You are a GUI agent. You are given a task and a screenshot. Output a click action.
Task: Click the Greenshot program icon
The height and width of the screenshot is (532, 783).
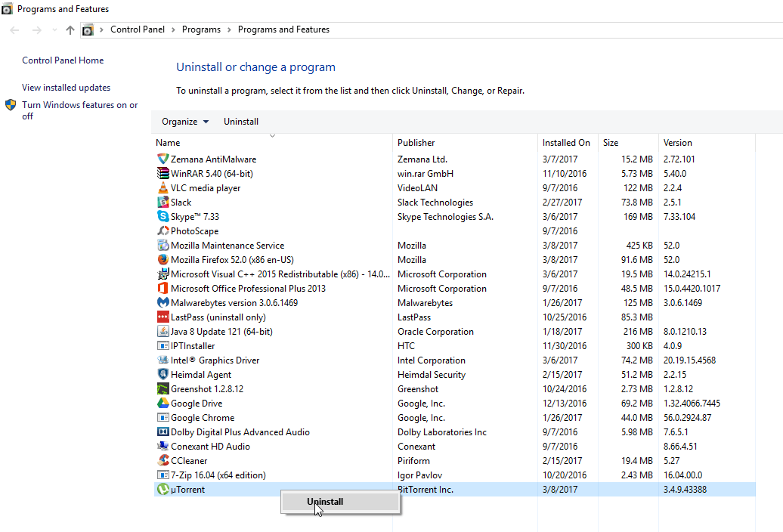(x=162, y=389)
